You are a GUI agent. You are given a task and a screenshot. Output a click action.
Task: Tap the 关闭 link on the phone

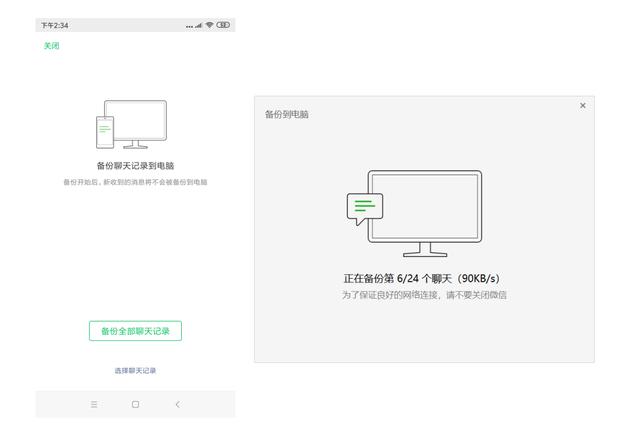click(x=51, y=46)
